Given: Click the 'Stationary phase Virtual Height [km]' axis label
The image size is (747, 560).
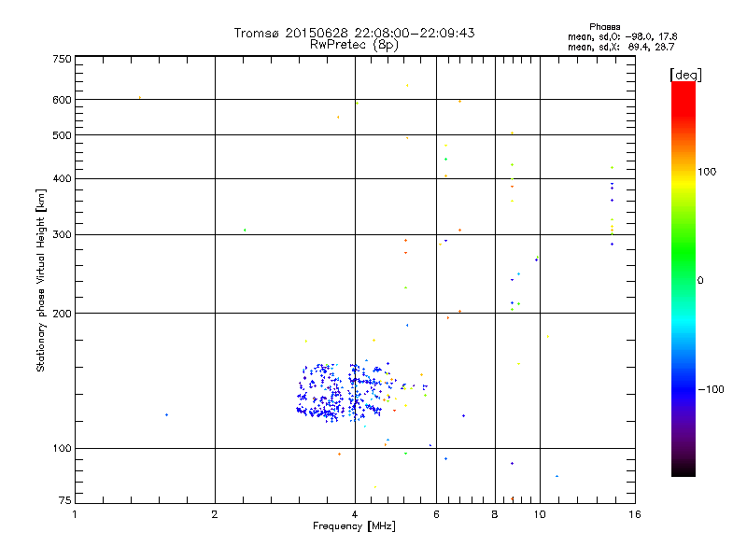Looking at the screenshot, I should tap(41, 280).
